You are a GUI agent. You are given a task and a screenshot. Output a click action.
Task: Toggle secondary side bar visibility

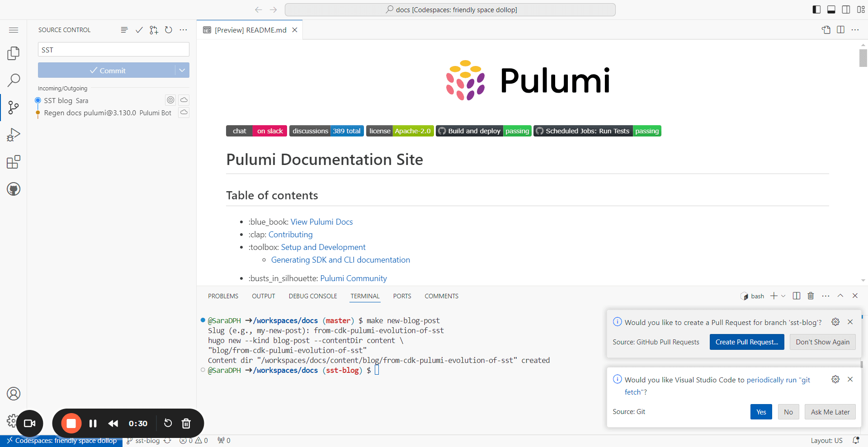(x=846, y=9)
